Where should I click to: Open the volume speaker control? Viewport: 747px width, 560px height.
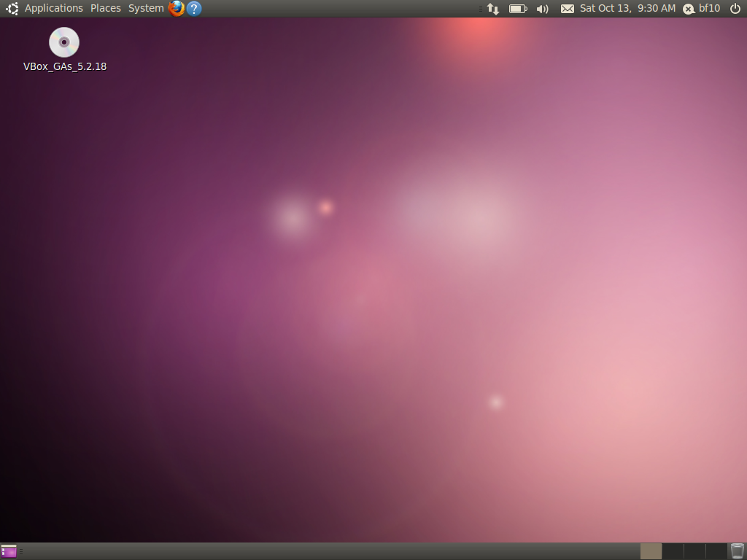coord(542,9)
